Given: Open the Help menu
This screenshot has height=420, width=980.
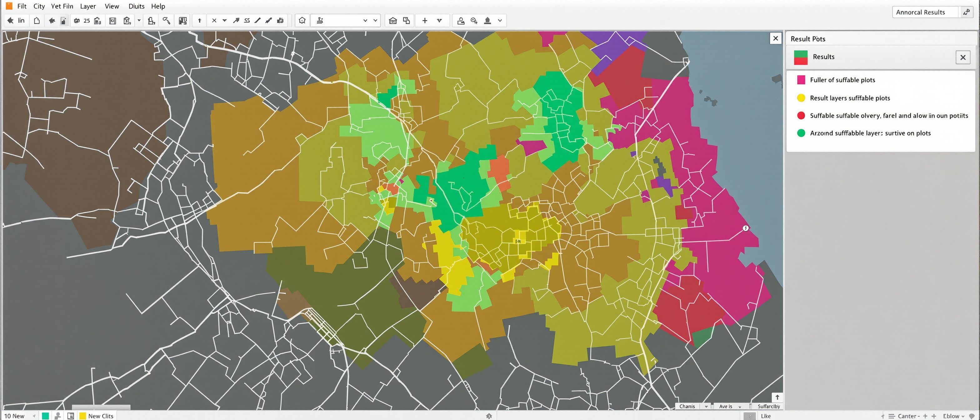Looking at the screenshot, I should tap(158, 6).
